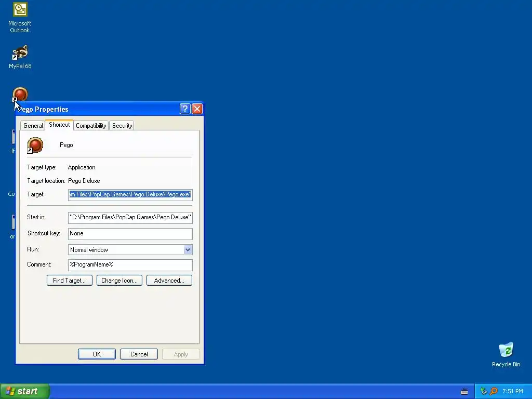This screenshot has height=399, width=532.
Task: Click the Start in field
Action: coord(130,218)
